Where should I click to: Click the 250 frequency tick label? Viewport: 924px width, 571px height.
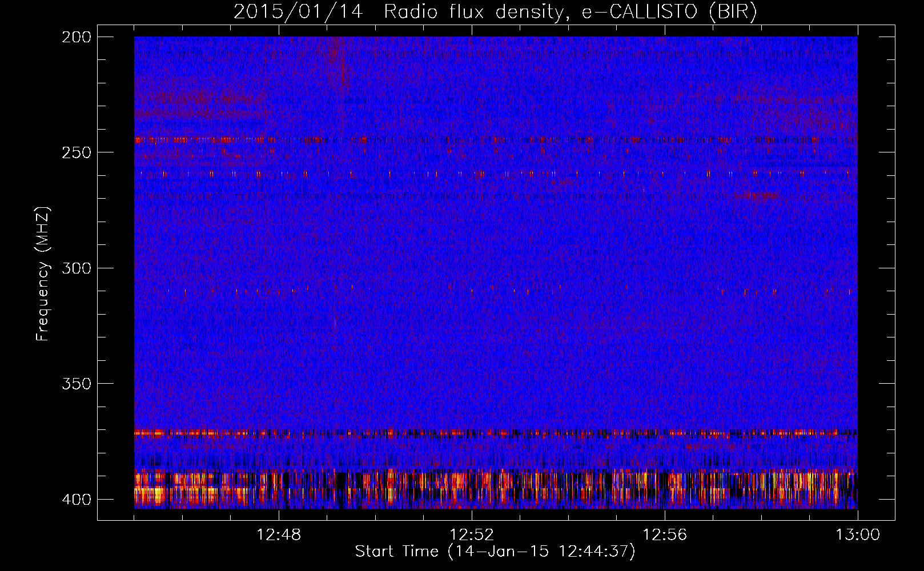(77, 152)
